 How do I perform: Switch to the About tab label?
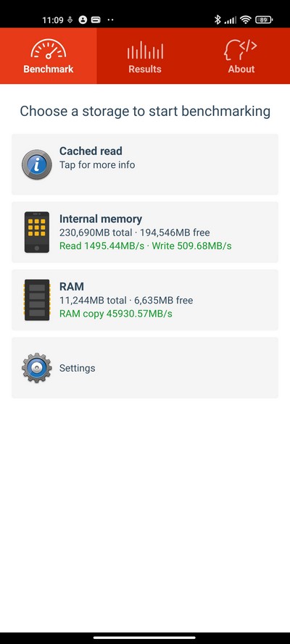pyautogui.click(x=241, y=69)
